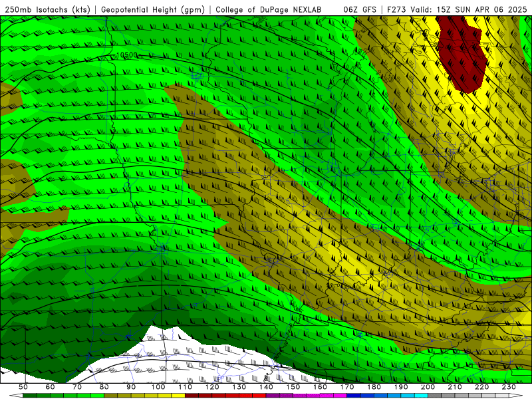Click the left arrow end of the color bar
The height and width of the screenshot is (399, 532).
click(x=16, y=396)
